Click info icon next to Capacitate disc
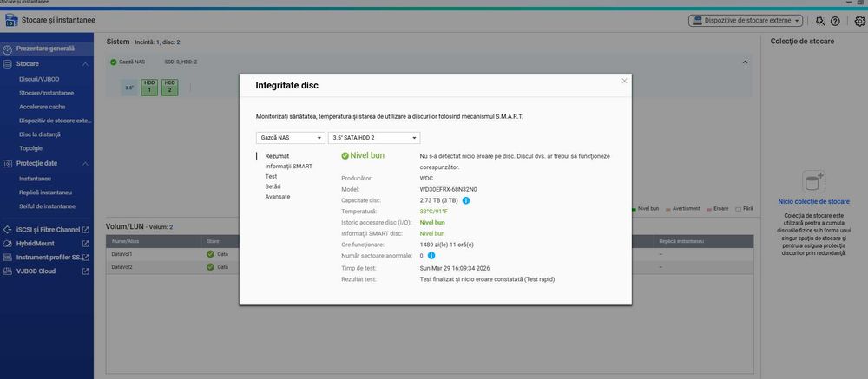The width and height of the screenshot is (868, 379). point(466,200)
